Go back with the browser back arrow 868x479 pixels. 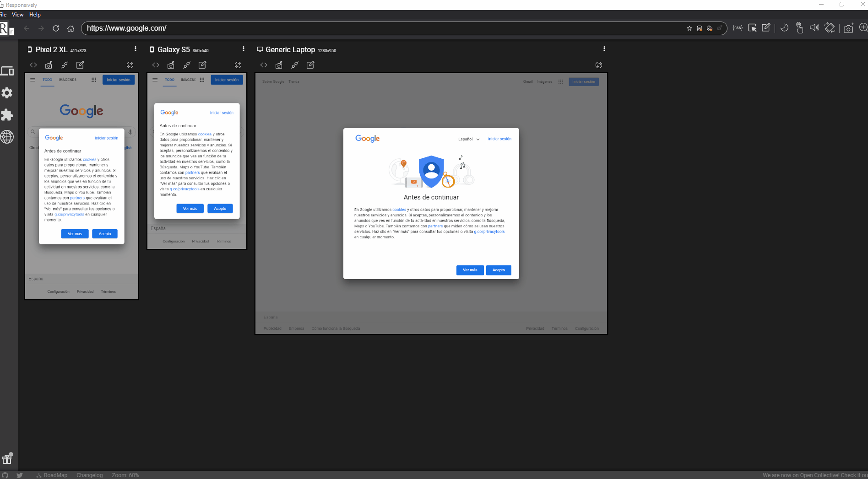pyautogui.click(x=27, y=28)
